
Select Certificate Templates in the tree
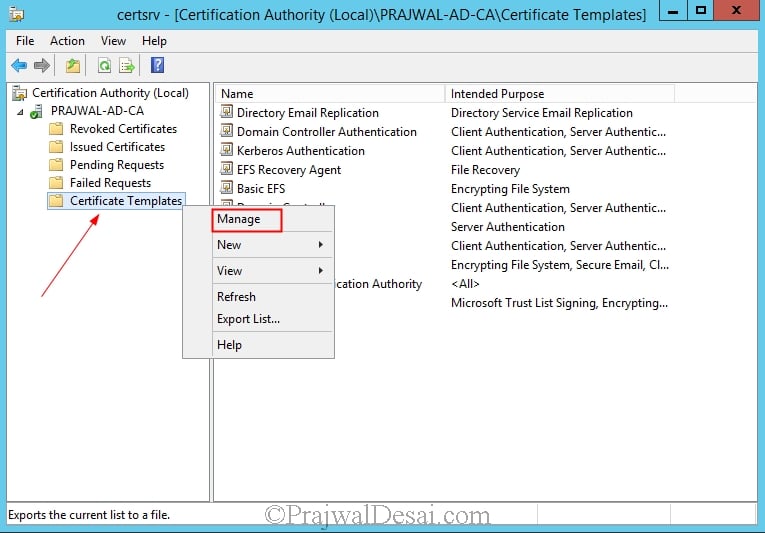point(126,201)
